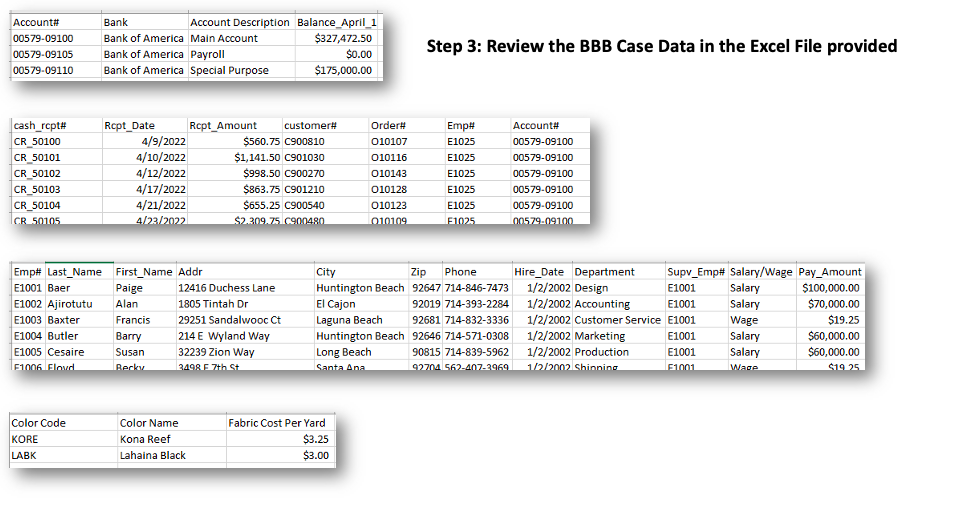The height and width of the screenshot is (512, 966).
Task: Click the date 4/9/2022
Action: click(163, 141)
